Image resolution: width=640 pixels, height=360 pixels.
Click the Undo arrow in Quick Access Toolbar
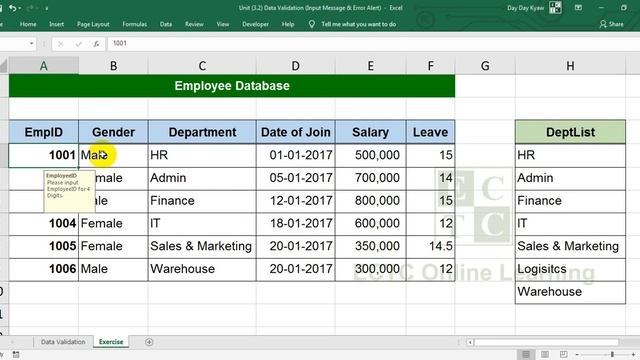[13, 8]
